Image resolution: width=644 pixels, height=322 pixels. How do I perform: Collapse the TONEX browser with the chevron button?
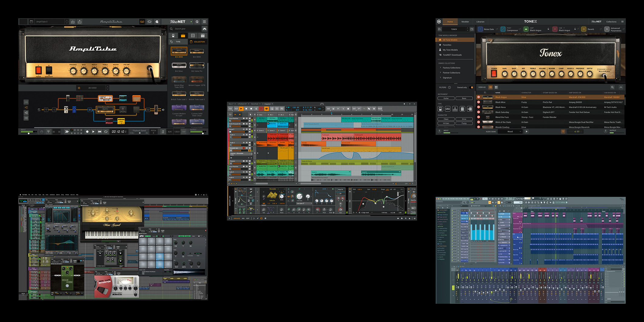[621, 87]
